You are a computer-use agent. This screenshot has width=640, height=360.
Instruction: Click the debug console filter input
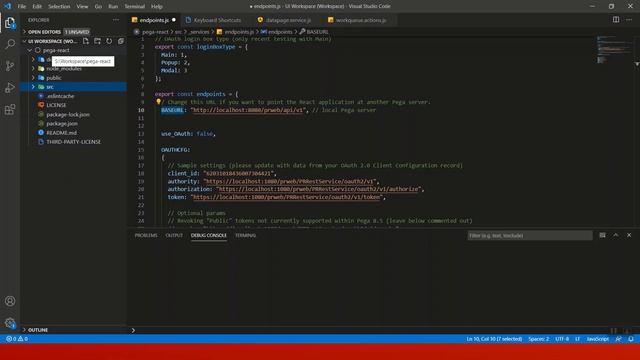pyautogui.click(x=530, y=236)
